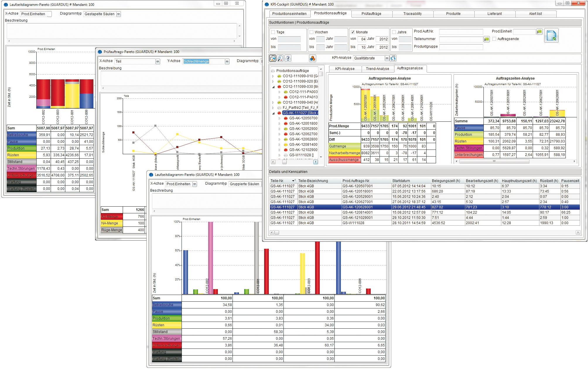The image size is (588, 369).
Task: Click refresh icon next to Qualitätsrate
Action: [x=393, y=58]
